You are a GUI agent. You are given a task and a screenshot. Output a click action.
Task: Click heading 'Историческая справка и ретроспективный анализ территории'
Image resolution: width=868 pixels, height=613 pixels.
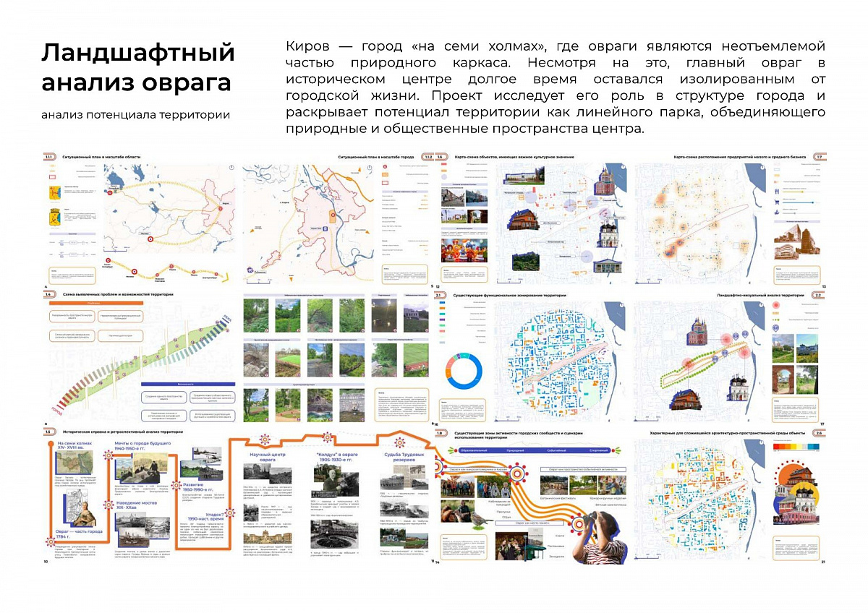(123, 432)
